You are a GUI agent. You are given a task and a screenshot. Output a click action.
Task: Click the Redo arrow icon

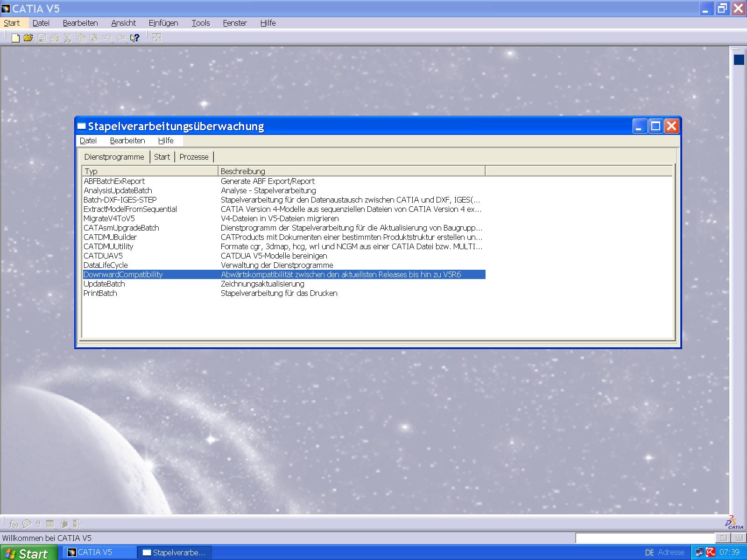click(x=121, y=38)
